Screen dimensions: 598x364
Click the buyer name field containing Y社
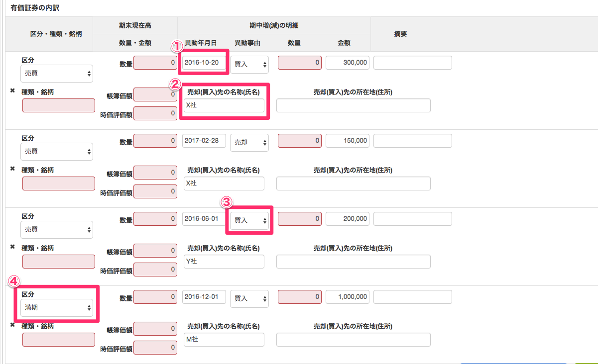pyautogui.click(x=224, y=262)
